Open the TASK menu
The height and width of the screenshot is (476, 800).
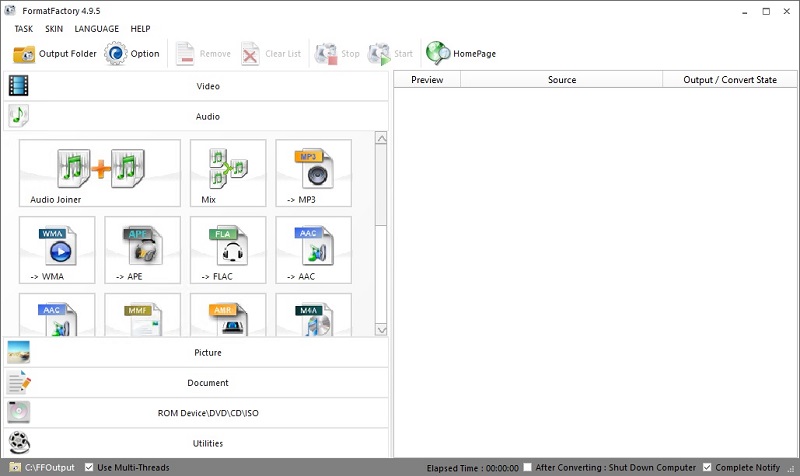click(23, 29)
